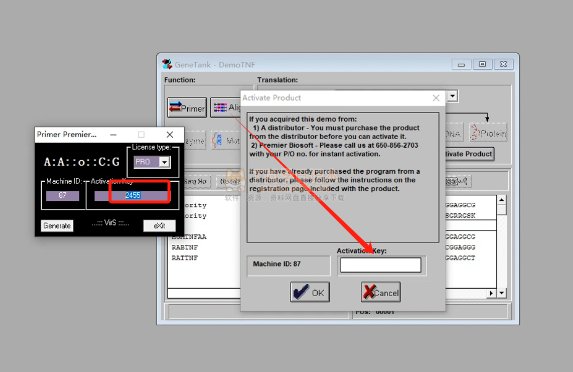Click the horizontal scroll right arrow
This screenshot has width=573, height=372.
pos(492,293)
